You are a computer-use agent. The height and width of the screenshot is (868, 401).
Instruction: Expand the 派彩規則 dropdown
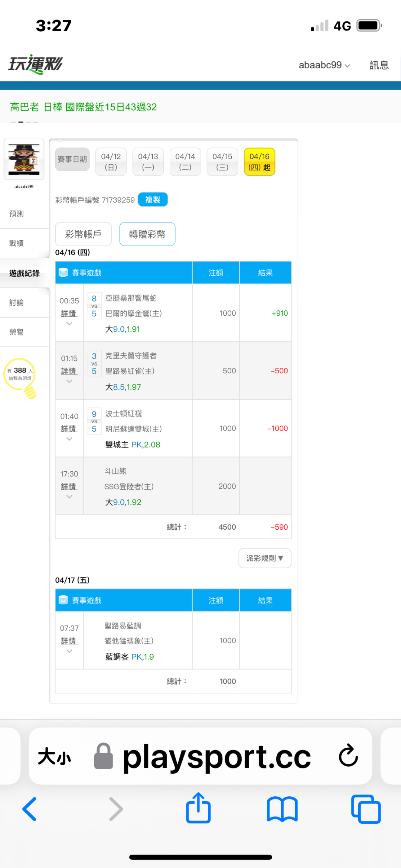tap(265, 558)
